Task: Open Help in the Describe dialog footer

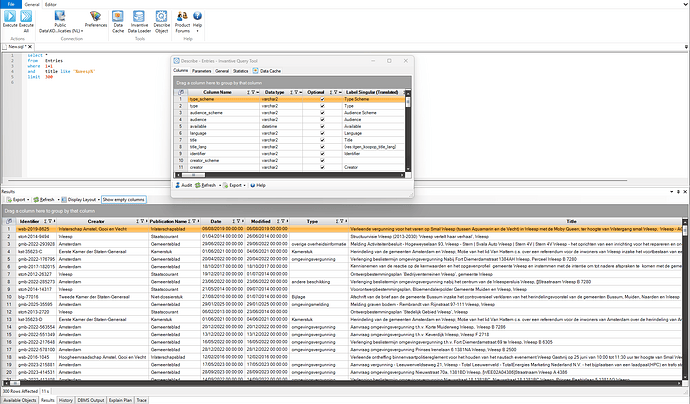Action: click(x=258, y=185)
